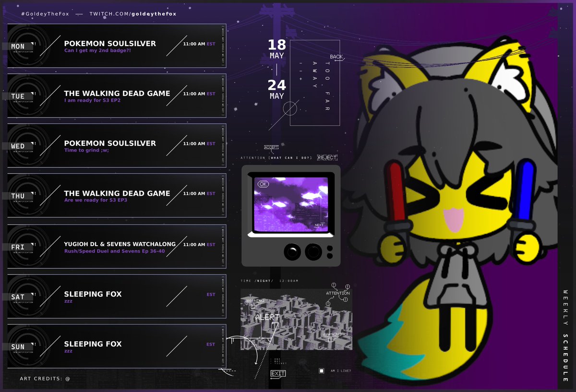Click Friday's 11:00 AM EST time
576x392 pixels.
click(199, 244)
